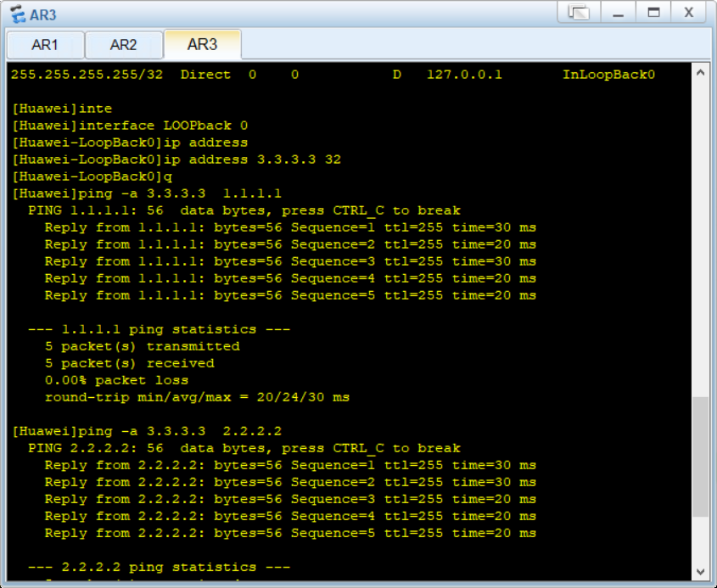
Task: Click the 1.1.1.1 reply with Sequence=5
Action: pyautogui.click(x=290, y=295)
